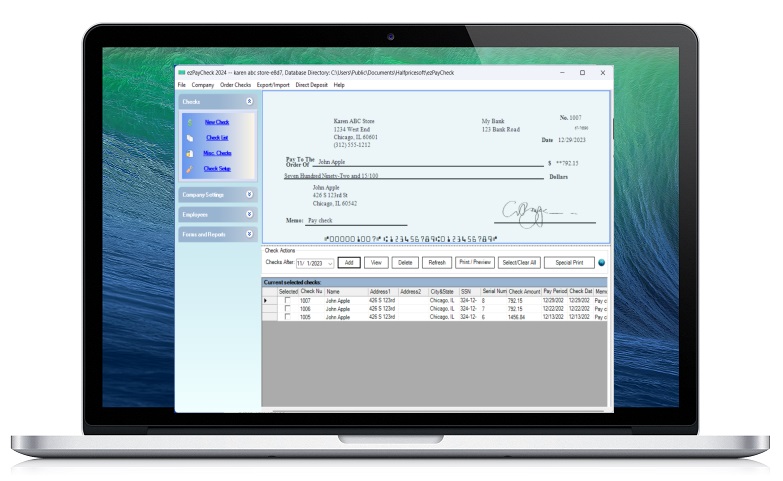Screen dimensions: 783x481
Task: Click the Check Setup wrench icon
Action: [190, 169]
